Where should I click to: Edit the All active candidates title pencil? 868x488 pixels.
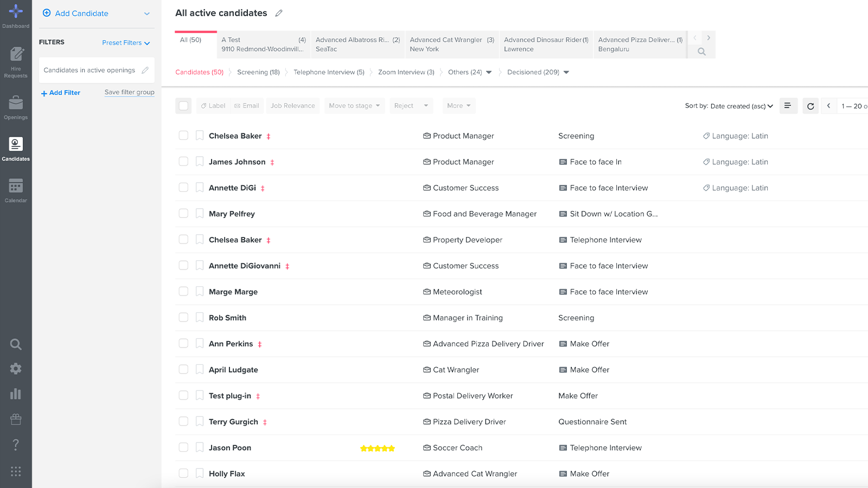tap(279, 13)
